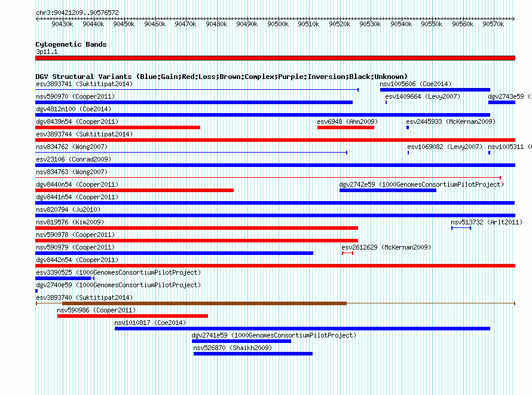Click dgv2741e59 (1000GenomesConsortiumPilotProject) label
Viewport: 532px width, 395px height.
coord(274,335)
